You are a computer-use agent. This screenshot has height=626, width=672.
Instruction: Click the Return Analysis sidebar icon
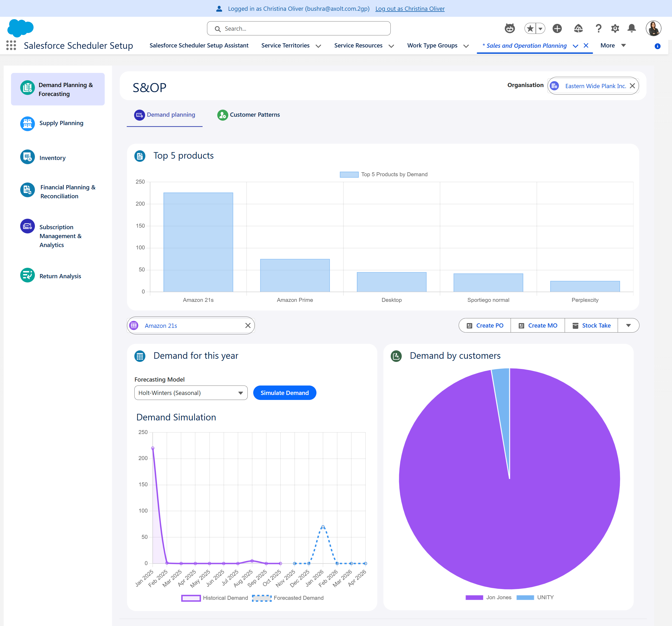click(27, 275)
